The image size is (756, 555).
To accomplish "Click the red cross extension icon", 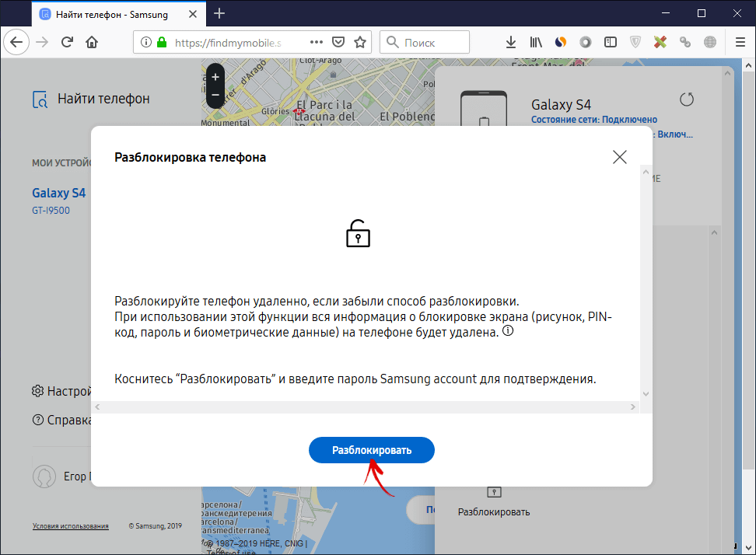I will [x=660, y=43].
